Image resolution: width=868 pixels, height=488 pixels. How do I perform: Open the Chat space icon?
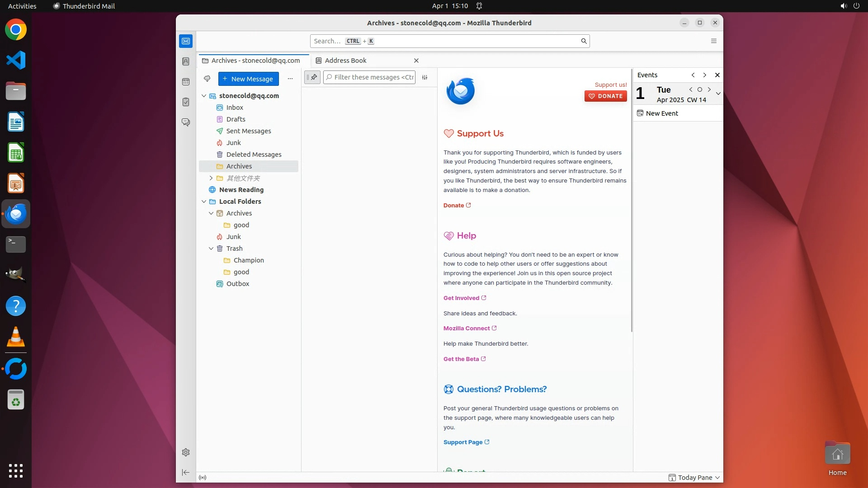click(186, 122)
